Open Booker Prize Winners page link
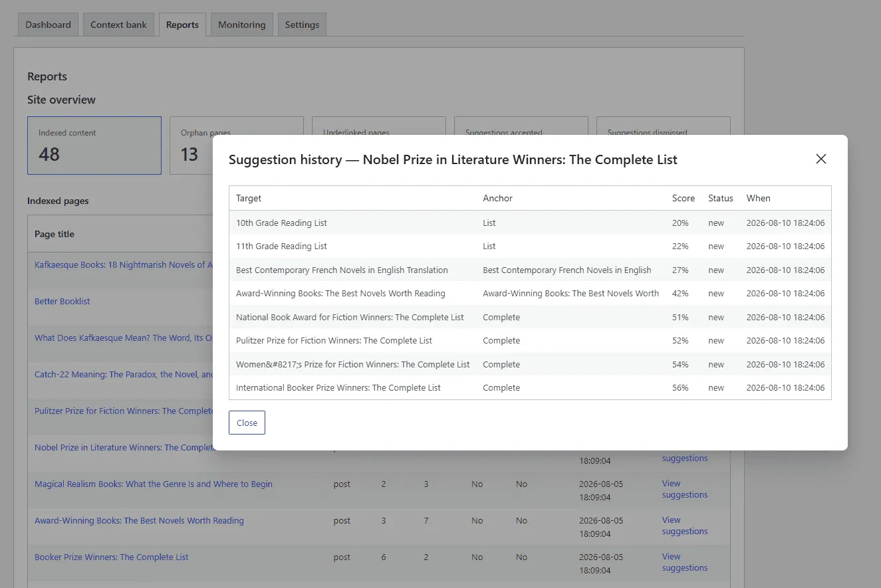Image resolution: width=881 pixels, height=588 pixels. [x=112, y=557]
